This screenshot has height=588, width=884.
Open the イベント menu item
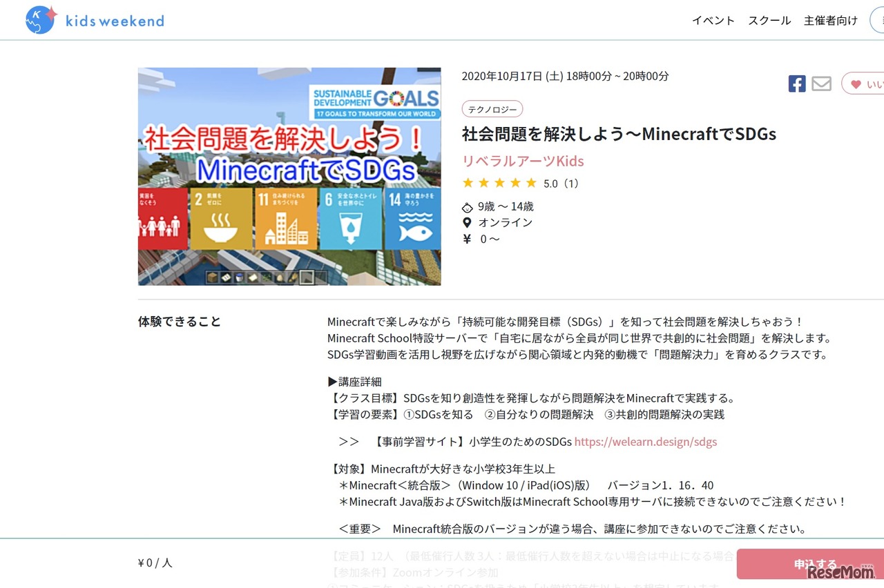coord(713,21)
